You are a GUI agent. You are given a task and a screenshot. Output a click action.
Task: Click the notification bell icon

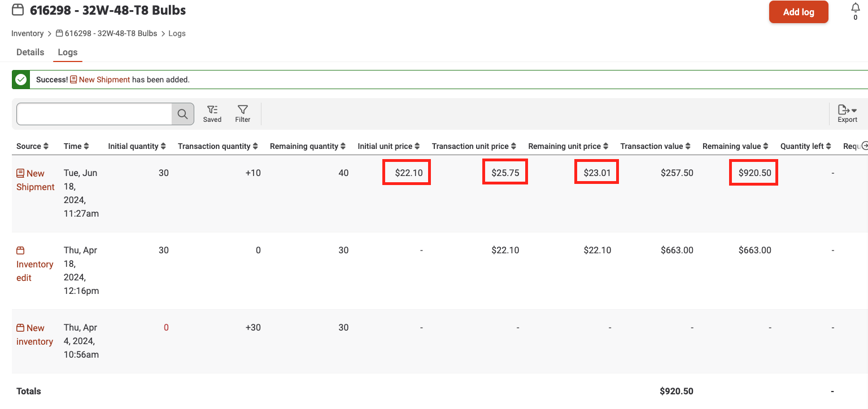point(854,7)
